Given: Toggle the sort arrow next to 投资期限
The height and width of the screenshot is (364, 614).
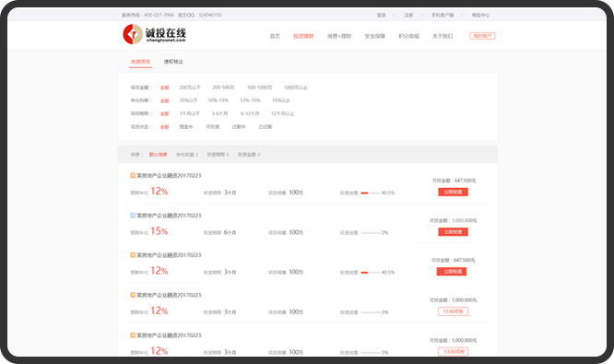Looking at the screenshot, I should point(228,155).
